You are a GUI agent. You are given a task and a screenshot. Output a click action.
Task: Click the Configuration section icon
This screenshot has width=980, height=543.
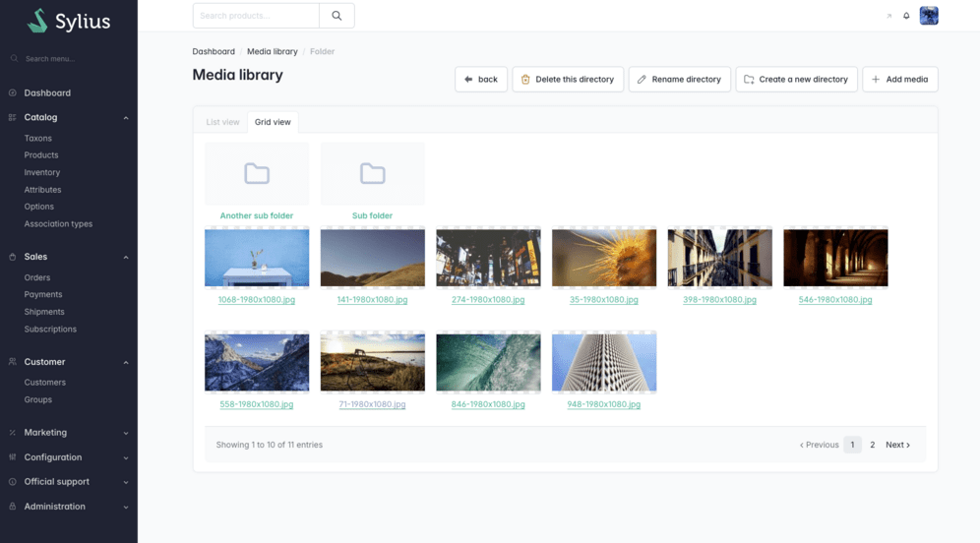13,457
